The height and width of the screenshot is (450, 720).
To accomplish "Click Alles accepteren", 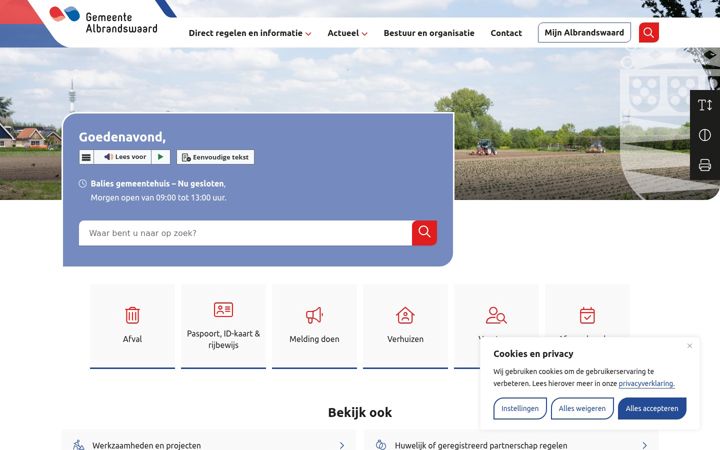I will point(652,408).
